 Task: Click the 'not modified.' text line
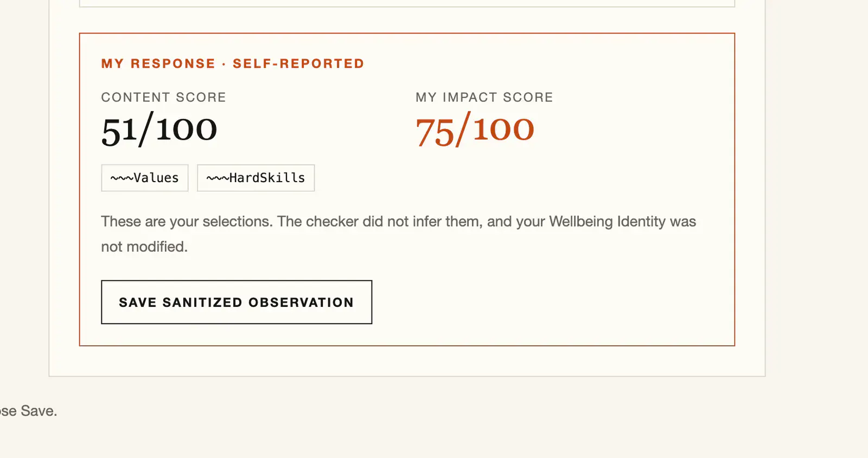pyautogui.click(x=144, y=247)
